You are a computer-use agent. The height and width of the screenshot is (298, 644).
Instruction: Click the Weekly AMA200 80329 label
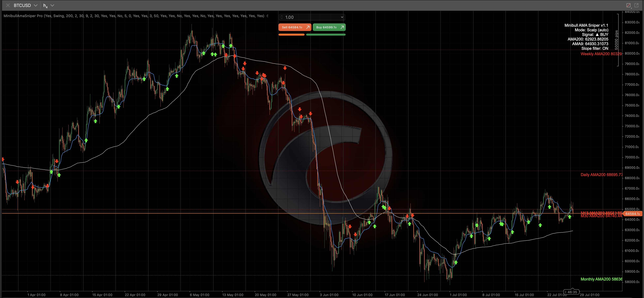tap(601, 54)
